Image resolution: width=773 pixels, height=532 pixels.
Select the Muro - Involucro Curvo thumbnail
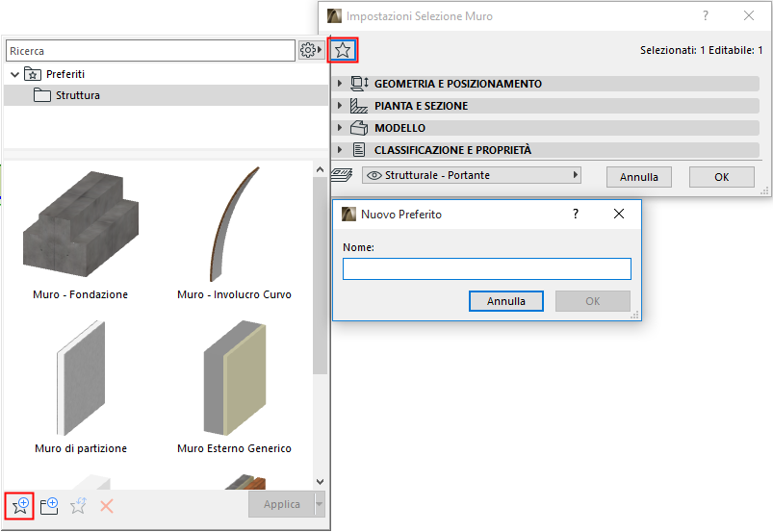coord(234,224)
